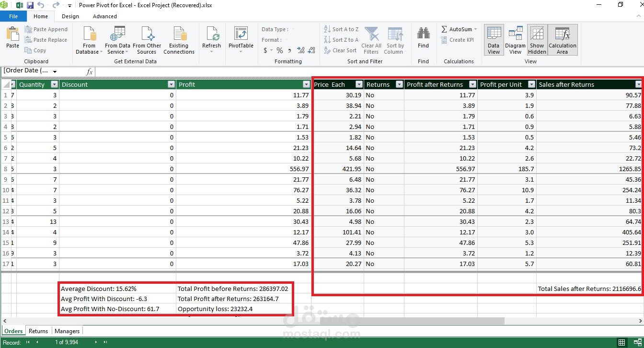Expand the Returns column filter dropdown
This screenshot has height=348, width=644.
coord(399,84)
